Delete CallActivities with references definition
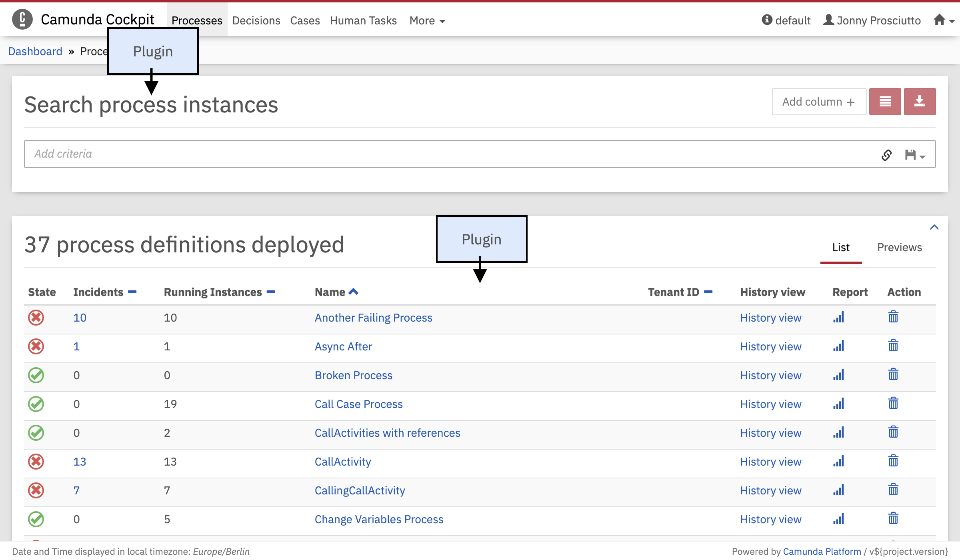The image size is (960, 560). coord(893,432)
